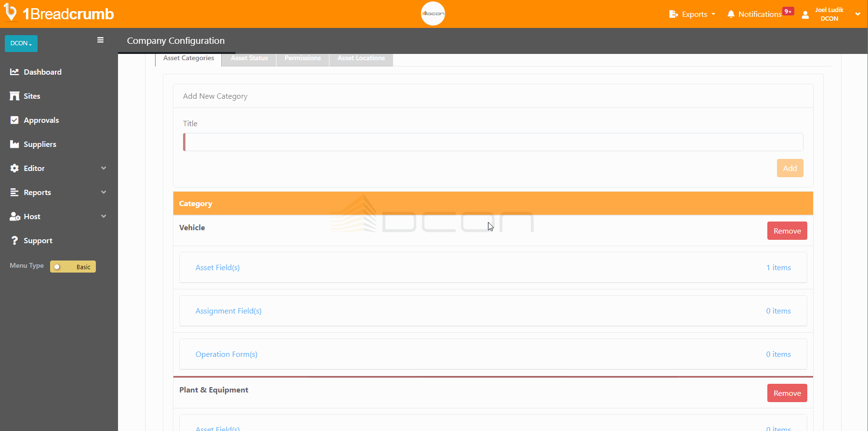
Task: Click the 1Breadcrumb logo icon
Action: coord(11,13)
